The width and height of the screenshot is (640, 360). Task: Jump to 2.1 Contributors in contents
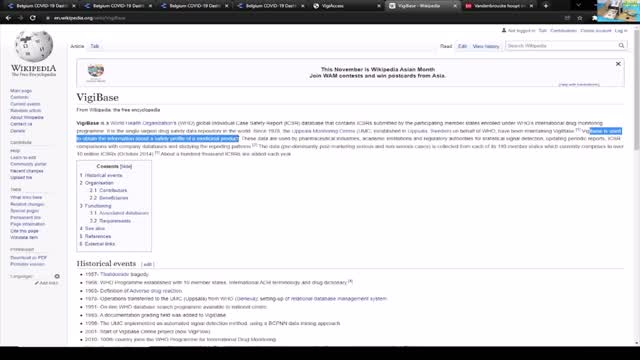[109, 190]
